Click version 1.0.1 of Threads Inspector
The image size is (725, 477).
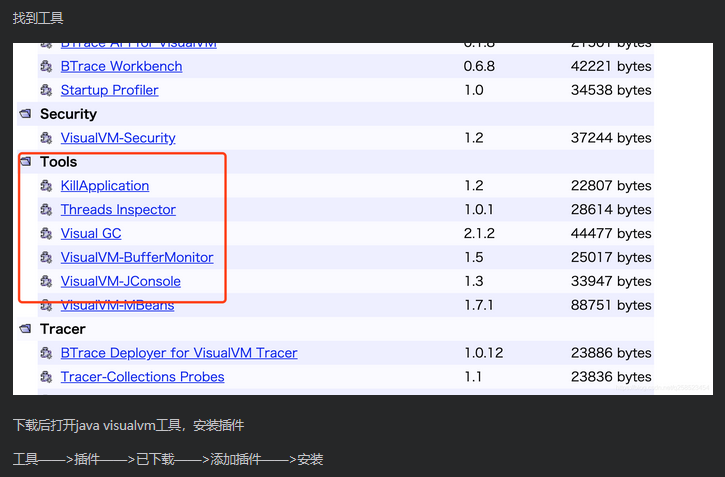pyautogui.click(x=479, y=209)
